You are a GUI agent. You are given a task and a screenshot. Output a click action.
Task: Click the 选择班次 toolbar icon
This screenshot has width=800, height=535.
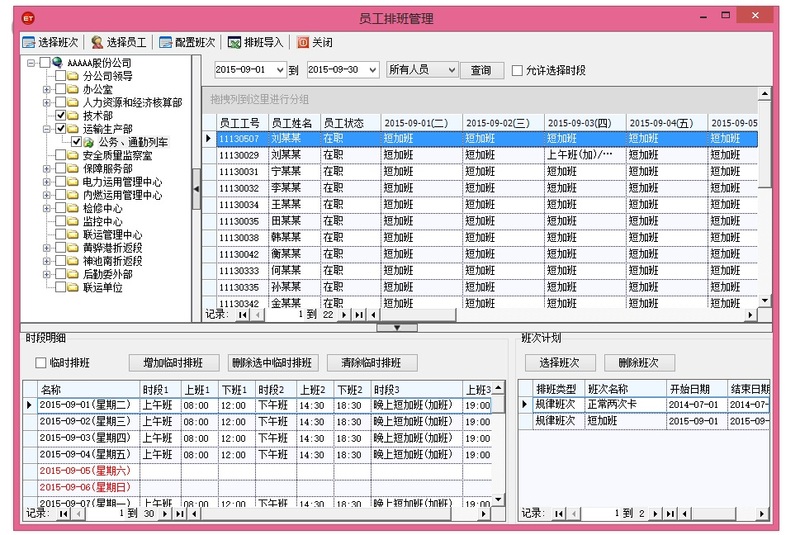tap(29, 42)
